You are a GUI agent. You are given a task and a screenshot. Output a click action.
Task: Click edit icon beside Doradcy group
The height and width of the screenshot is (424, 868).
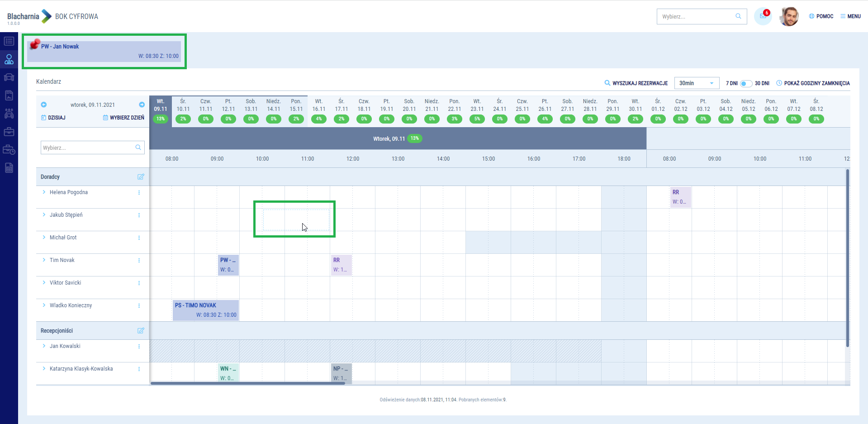point(141,177)
